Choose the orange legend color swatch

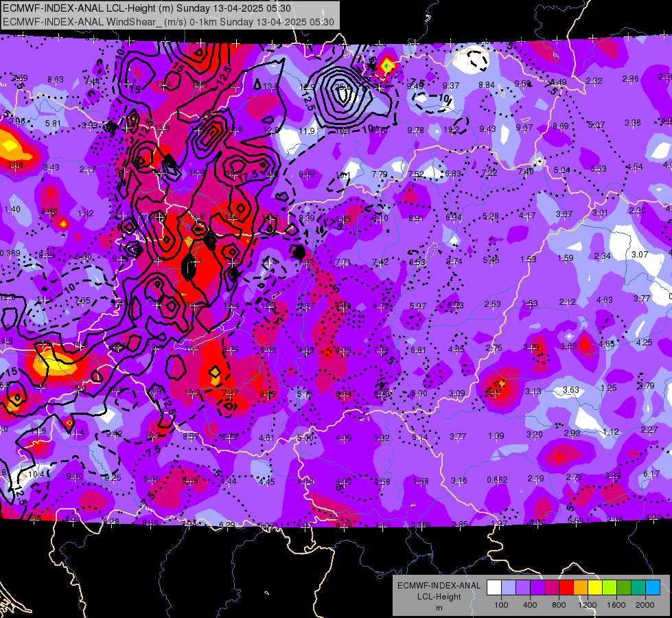pyautogui.click(x=581, y=588)
